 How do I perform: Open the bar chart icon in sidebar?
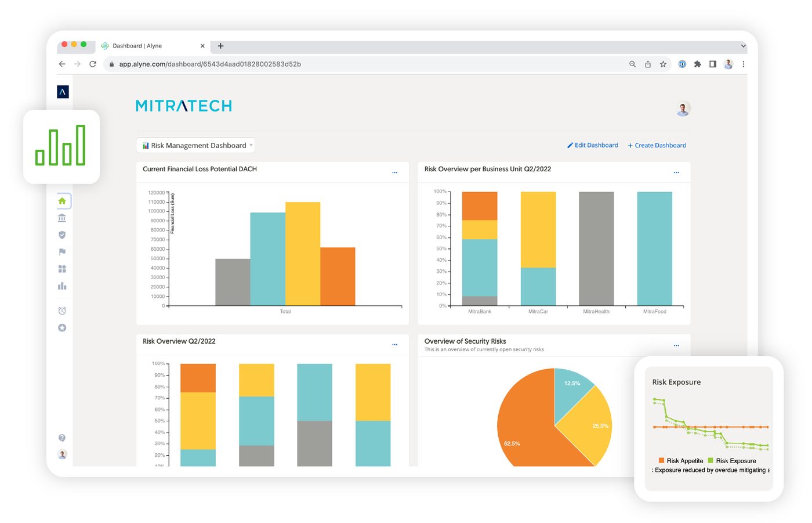click(x=62, y=286)
